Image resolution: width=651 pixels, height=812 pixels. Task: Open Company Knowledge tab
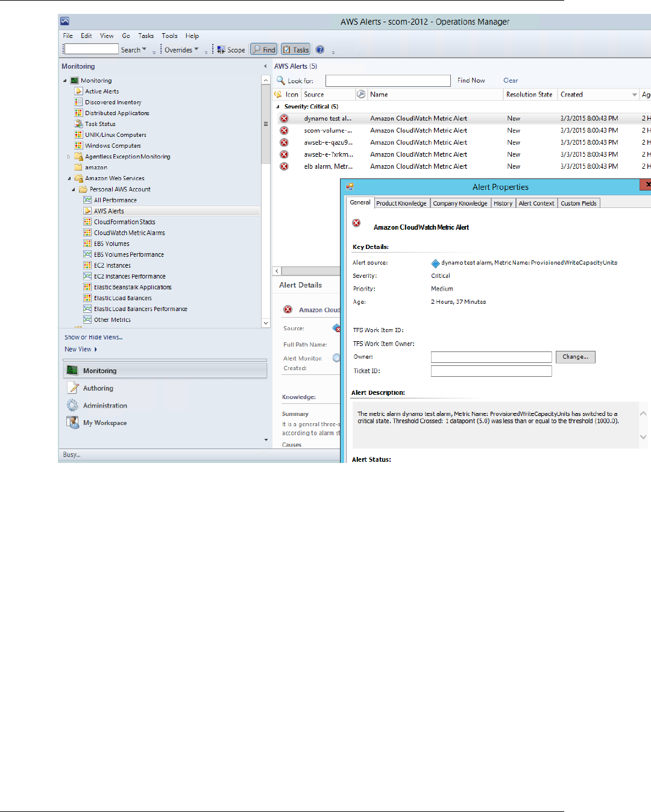coord(460,203)
